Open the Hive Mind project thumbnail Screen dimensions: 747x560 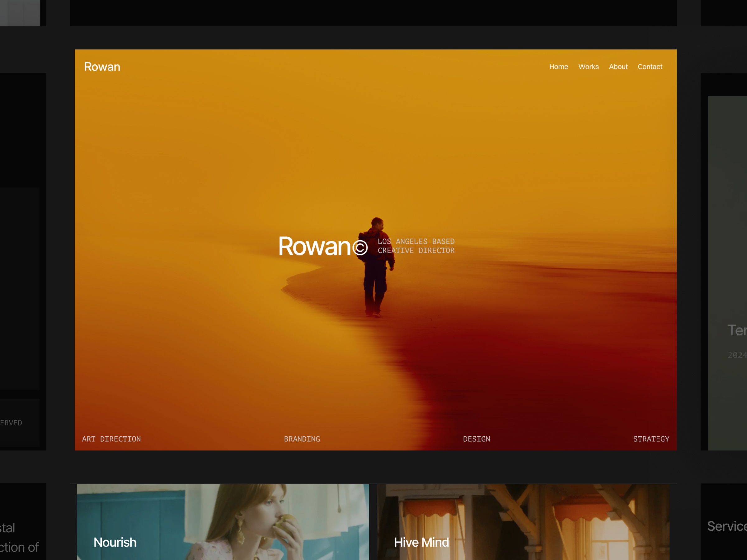(524, 521)
